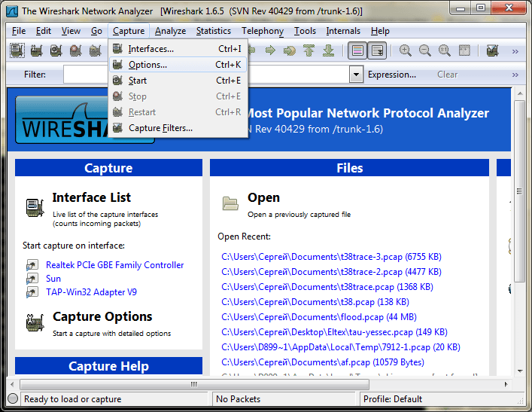
Task: Open the Analyze menu
Action: point(170,31)
